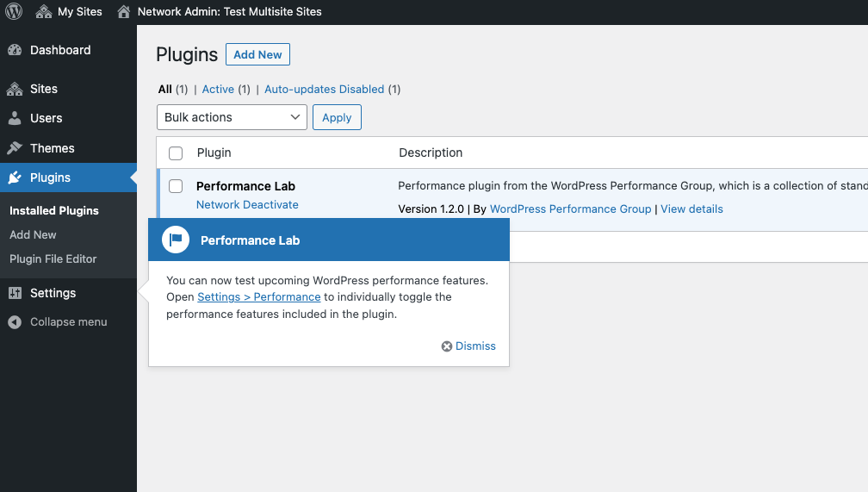This screenshot has height=492, width=868.
Task: Select Installed Plugins submenu
Action: tap(54, 211)
